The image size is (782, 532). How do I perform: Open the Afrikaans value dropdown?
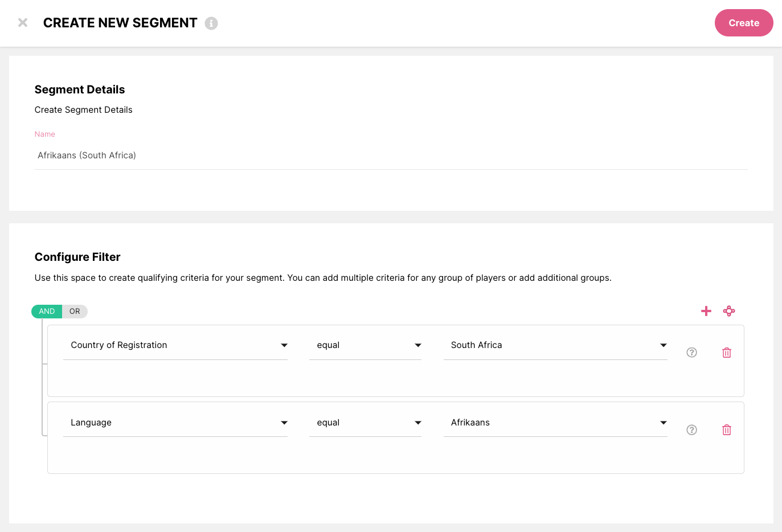pos(555,423)
